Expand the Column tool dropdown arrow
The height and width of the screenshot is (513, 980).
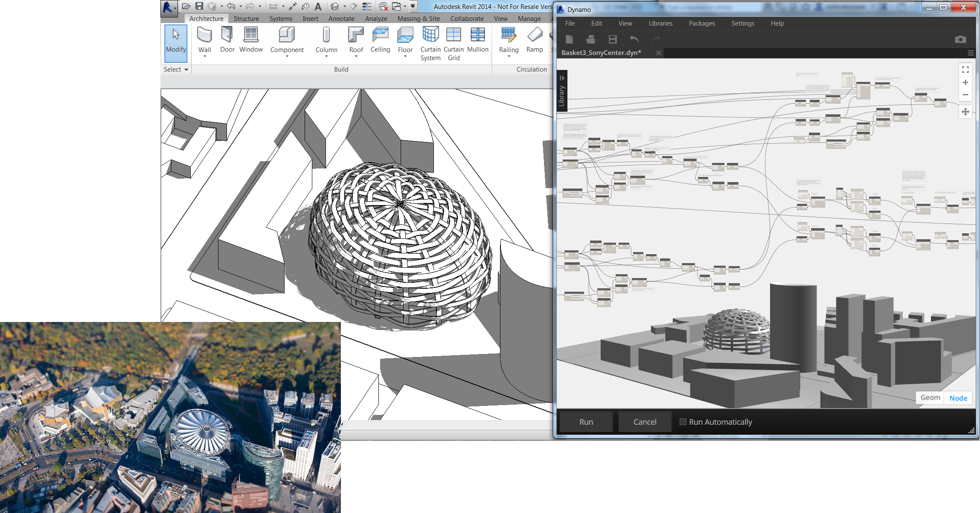point(326,56)
